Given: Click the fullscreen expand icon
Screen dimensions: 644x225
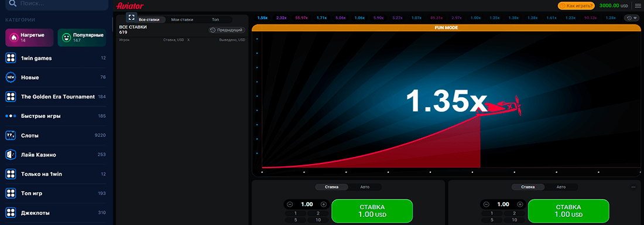Looking at the screenshot, I should pos(131,17).
